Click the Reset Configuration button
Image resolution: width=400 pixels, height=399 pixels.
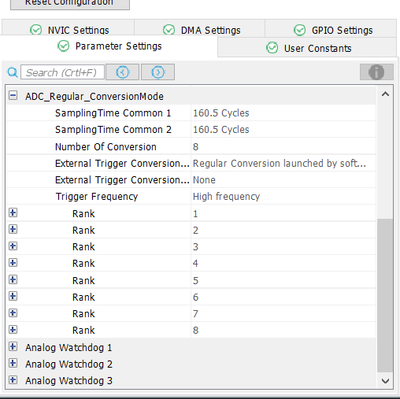point(70,3)
